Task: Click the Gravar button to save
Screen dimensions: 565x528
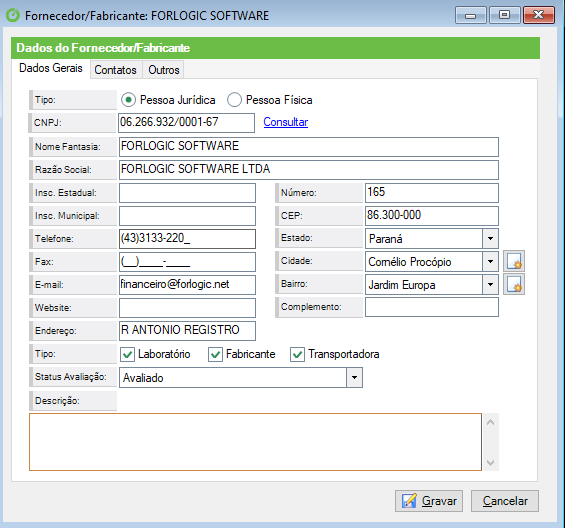Action: [429, 501]
